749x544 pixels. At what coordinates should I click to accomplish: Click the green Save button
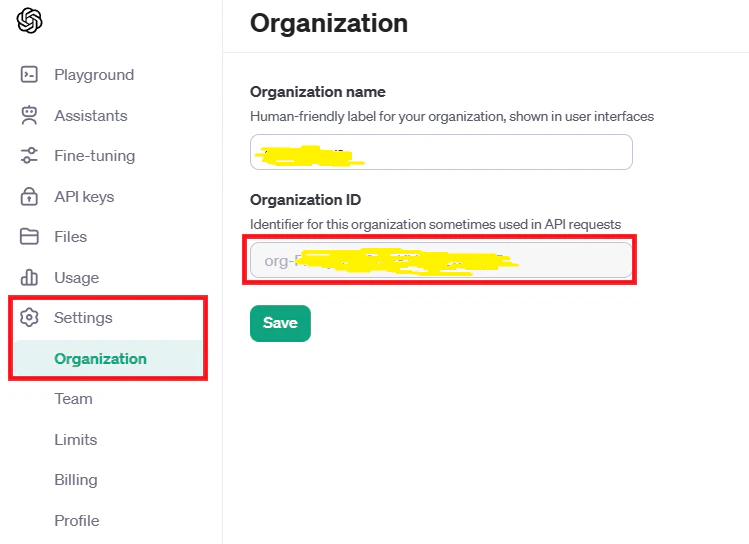point(280,323)
